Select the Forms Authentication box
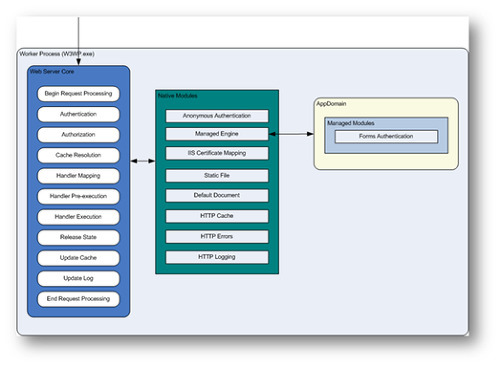 click(x=386, y=137)
